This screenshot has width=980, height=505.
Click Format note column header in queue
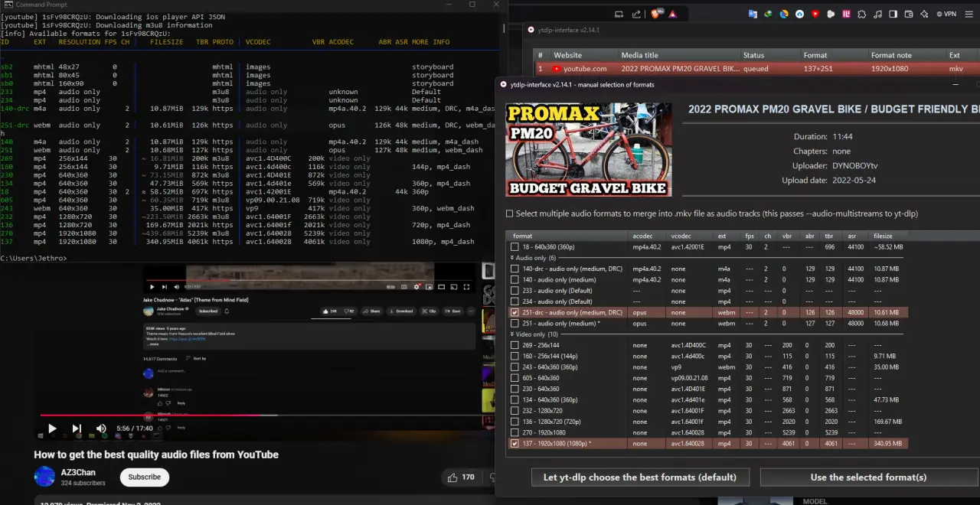click(x=906, y=55)
